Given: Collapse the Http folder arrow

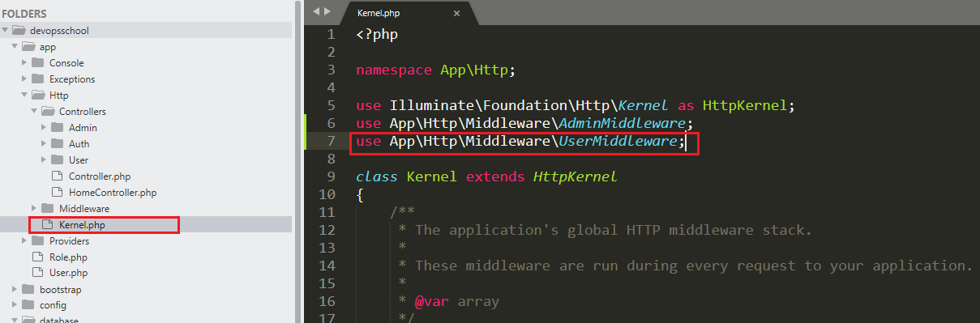Looking at the screenshot, I should click(x=24, y=96).
